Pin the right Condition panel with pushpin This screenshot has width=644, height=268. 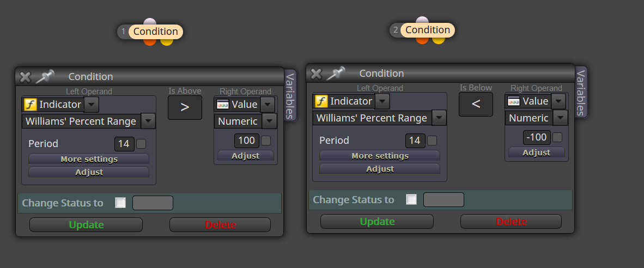pos(336,73)
